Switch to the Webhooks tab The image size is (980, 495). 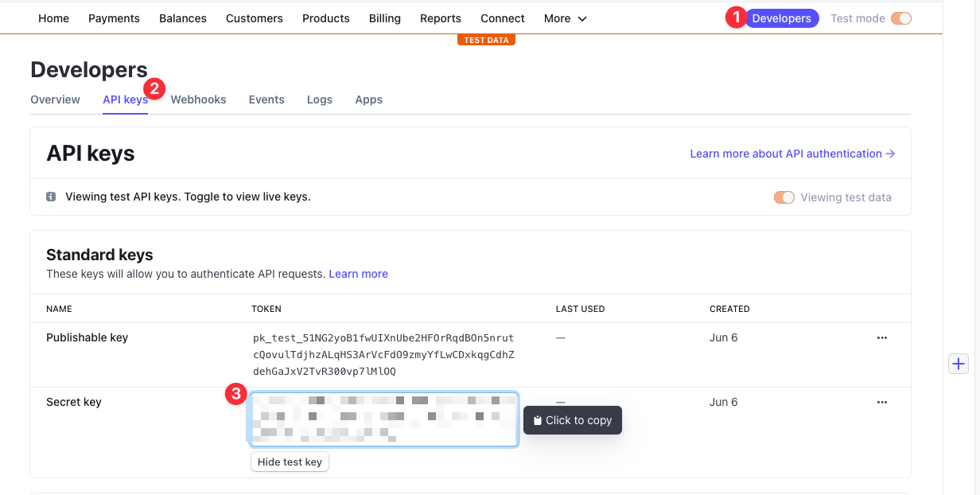(198, 99)
